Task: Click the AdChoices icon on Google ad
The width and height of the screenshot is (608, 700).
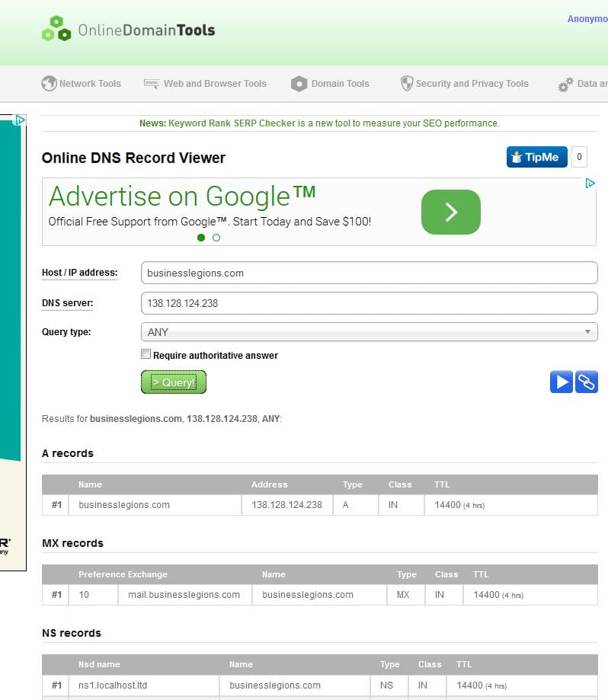Action: point(590,184)
